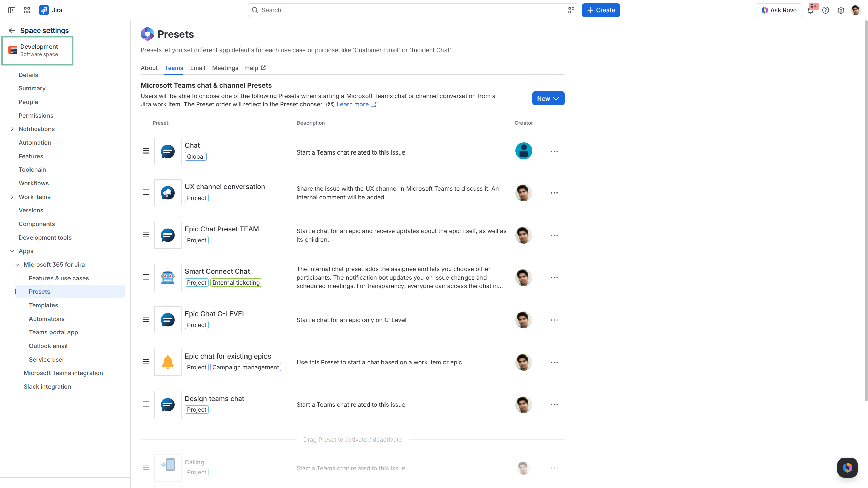The height and width of the screenshot is (488, 868).
Task: Expand the Notifications section
Action: 12,129
